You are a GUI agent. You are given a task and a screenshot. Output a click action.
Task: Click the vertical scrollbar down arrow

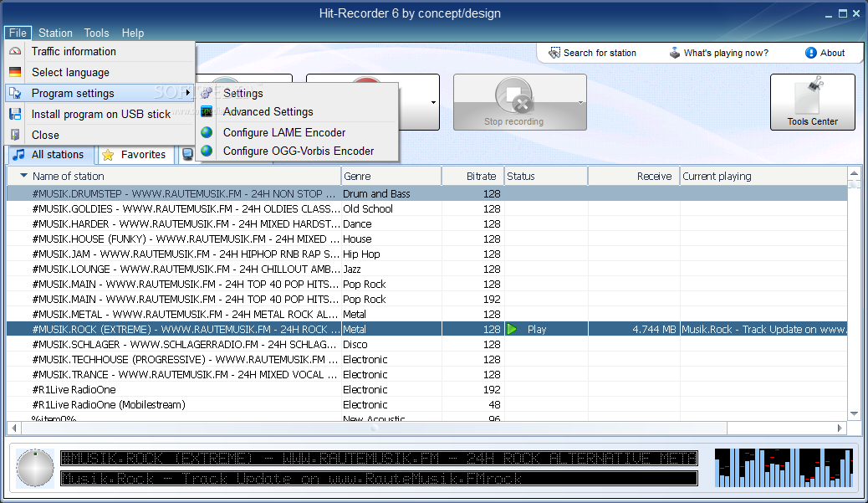click(x=854, y=413)
